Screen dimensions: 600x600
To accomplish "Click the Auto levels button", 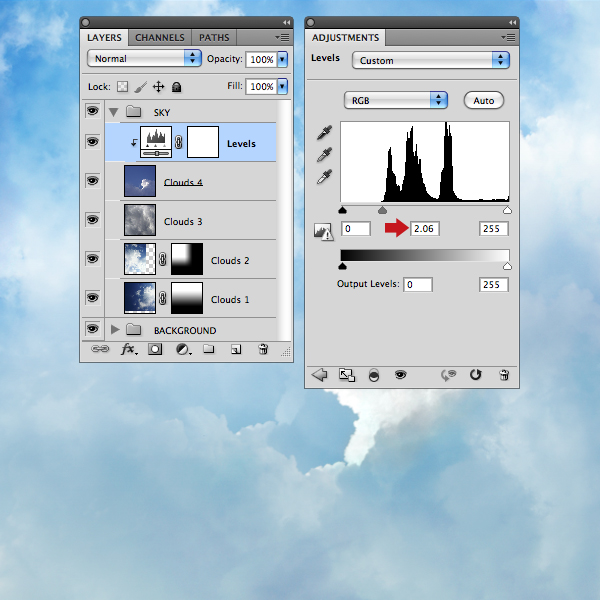I will [484, 101].
